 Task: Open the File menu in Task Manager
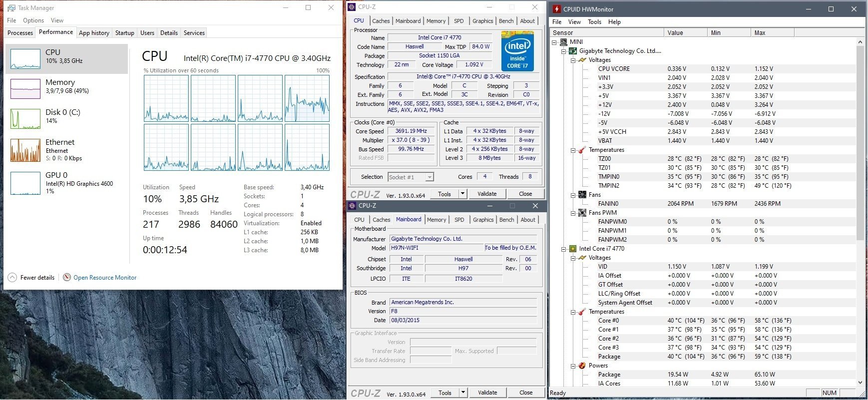coord(11,20)
